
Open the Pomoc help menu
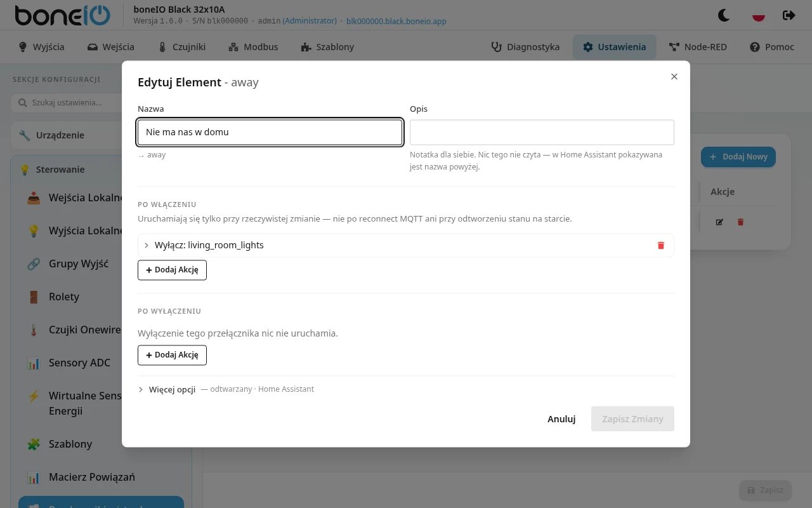click(772, 47)
